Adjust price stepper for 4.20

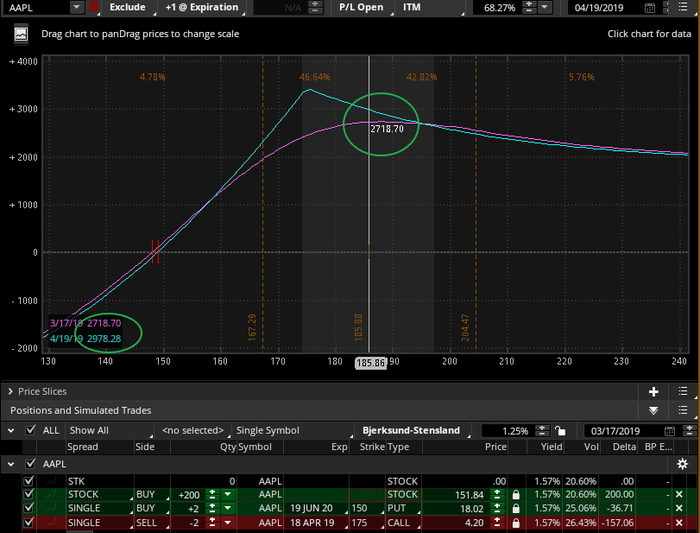coord(497,523)
